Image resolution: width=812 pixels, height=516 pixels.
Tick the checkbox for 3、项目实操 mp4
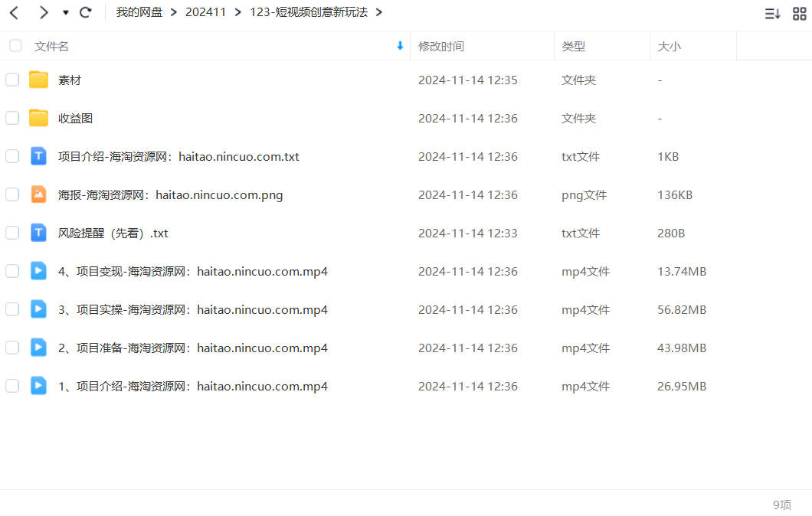click(x=12, y=309)
